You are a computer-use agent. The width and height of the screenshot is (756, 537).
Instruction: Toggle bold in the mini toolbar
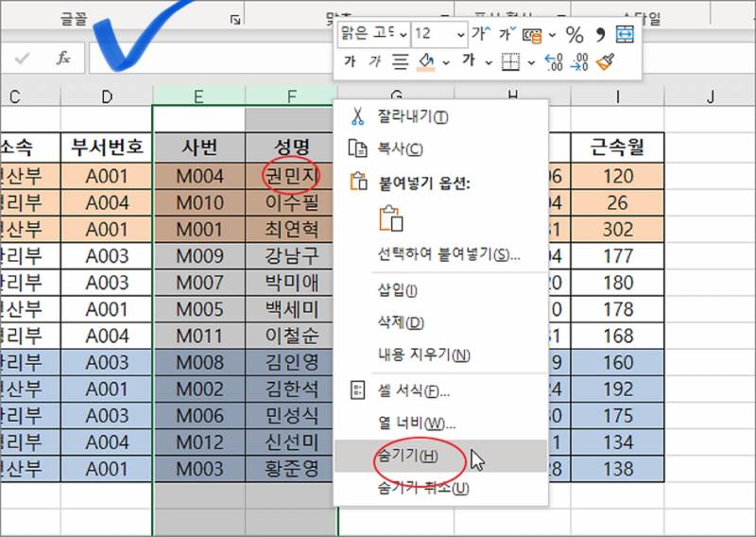[x=350, y=61]
